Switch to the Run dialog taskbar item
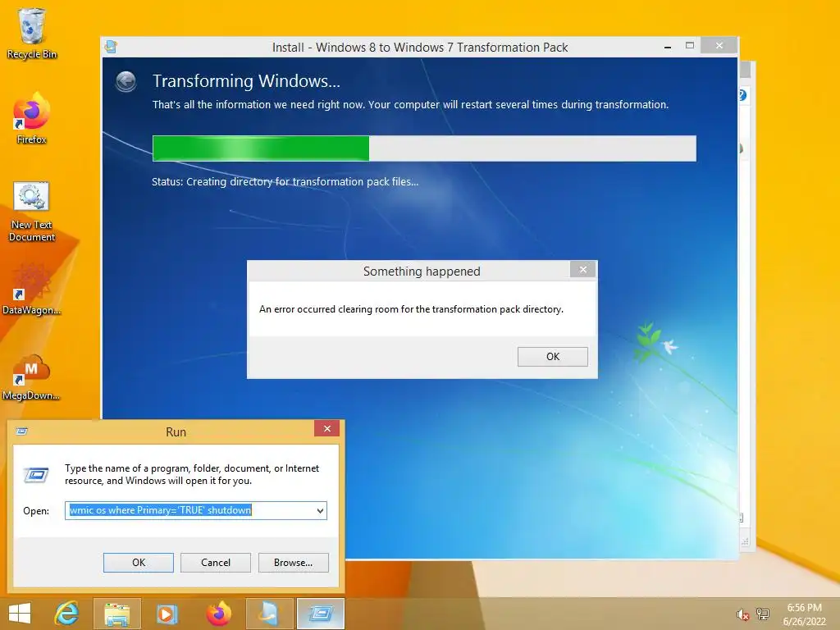 [321, 614]
